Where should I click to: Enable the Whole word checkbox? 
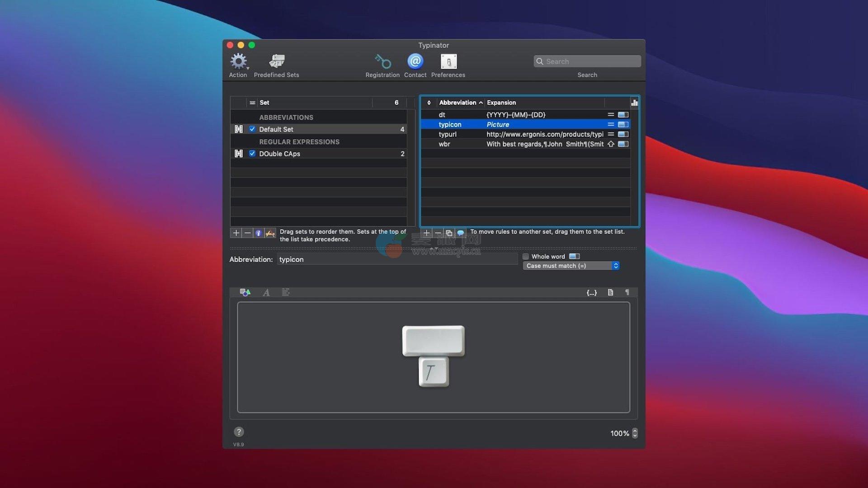(526, 257)
